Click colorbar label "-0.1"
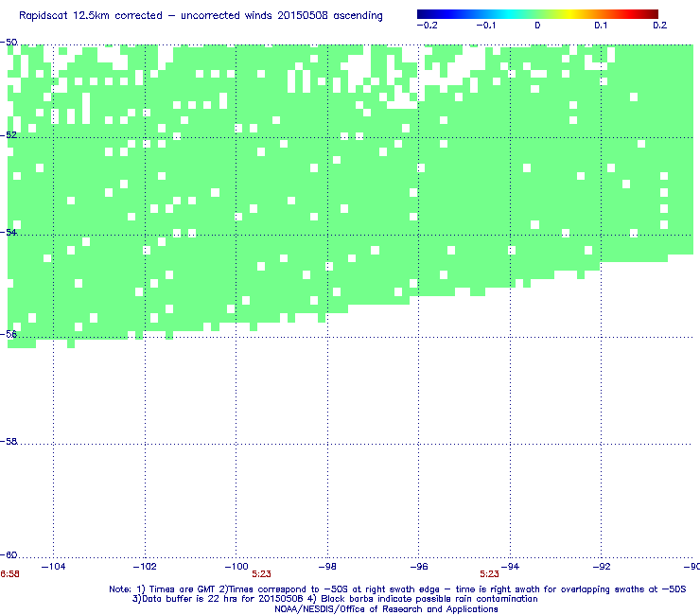 (485, 26)
